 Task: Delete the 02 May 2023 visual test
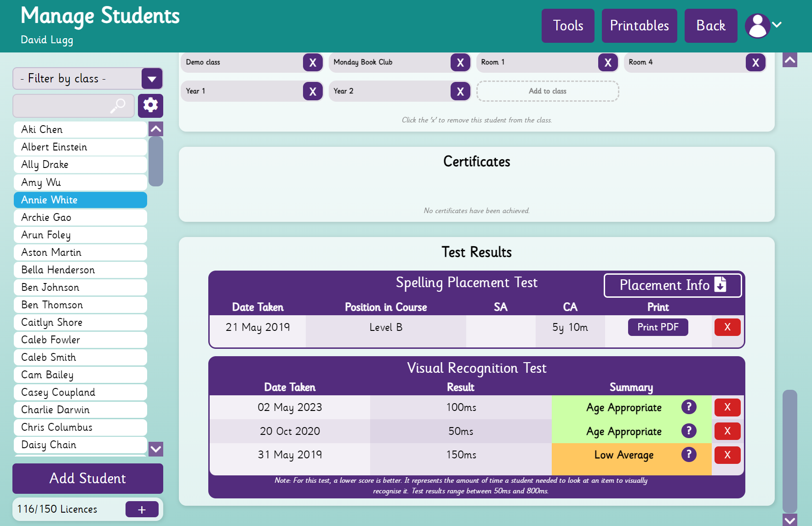point(727,407)
